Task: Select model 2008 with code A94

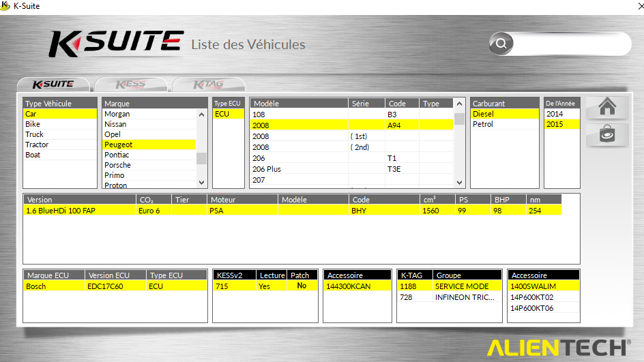Action: 351,125
